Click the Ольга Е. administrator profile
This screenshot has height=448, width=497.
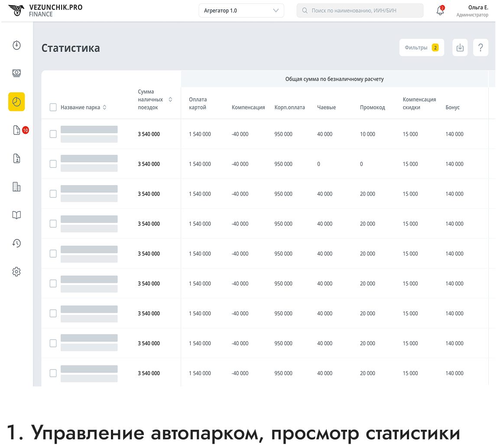pyautogui.click(x=472, y=11)
